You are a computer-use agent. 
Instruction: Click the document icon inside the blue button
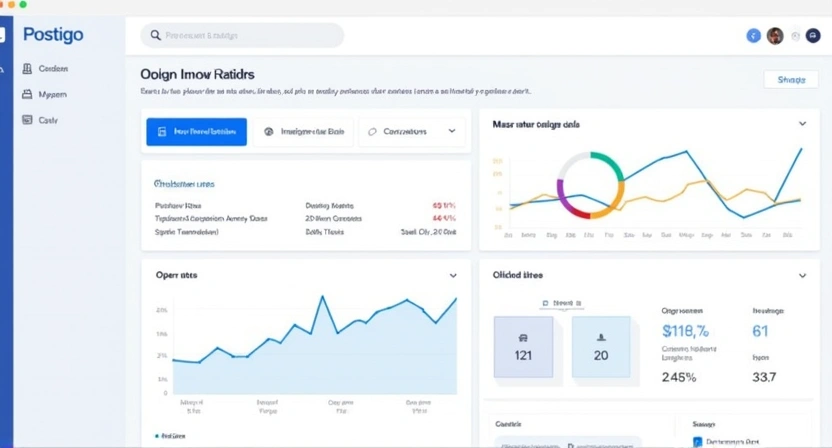pyautogui.click(x=162, y=132)
